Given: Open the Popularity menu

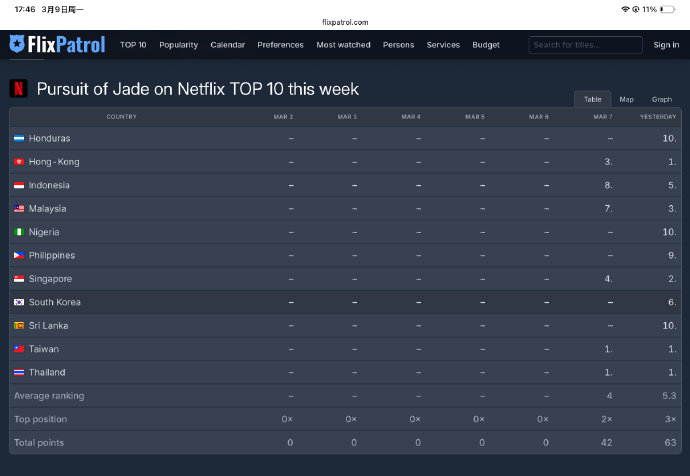Looking at the screenshot, I should click(x=179, y=45).
